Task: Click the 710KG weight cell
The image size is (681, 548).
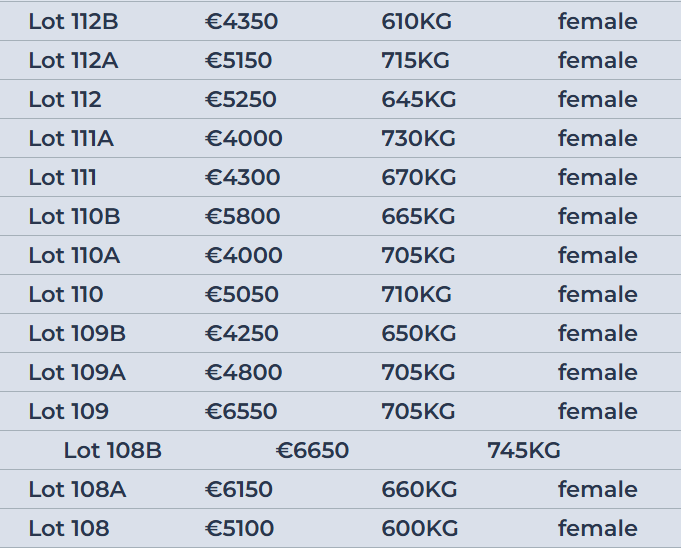Action: click(416, 294)
